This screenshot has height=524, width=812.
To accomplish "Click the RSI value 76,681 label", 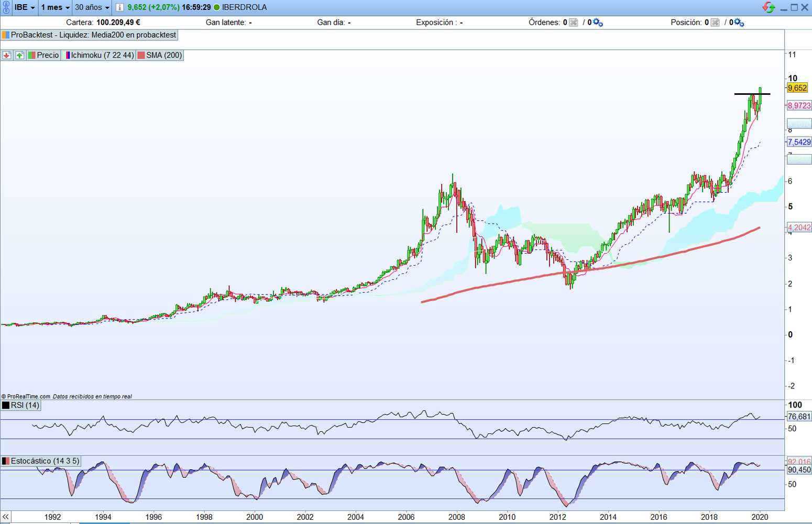I will 799,417.
